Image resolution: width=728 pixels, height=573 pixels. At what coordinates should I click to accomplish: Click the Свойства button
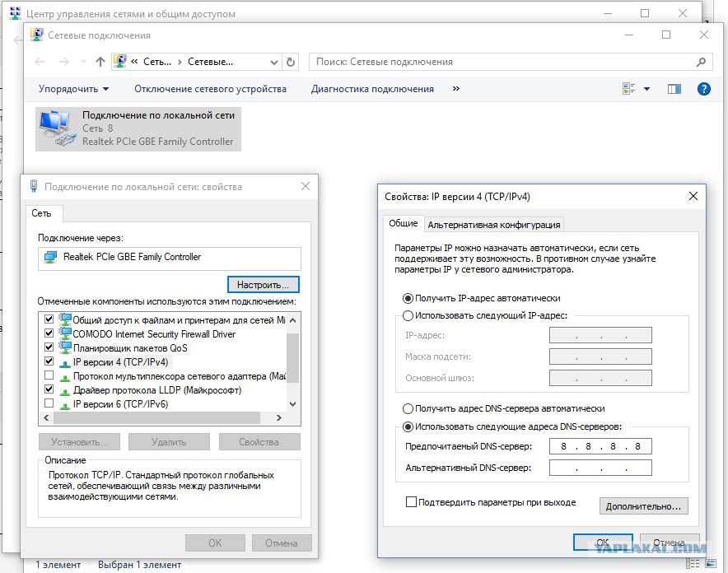click(x=259, y=442)
